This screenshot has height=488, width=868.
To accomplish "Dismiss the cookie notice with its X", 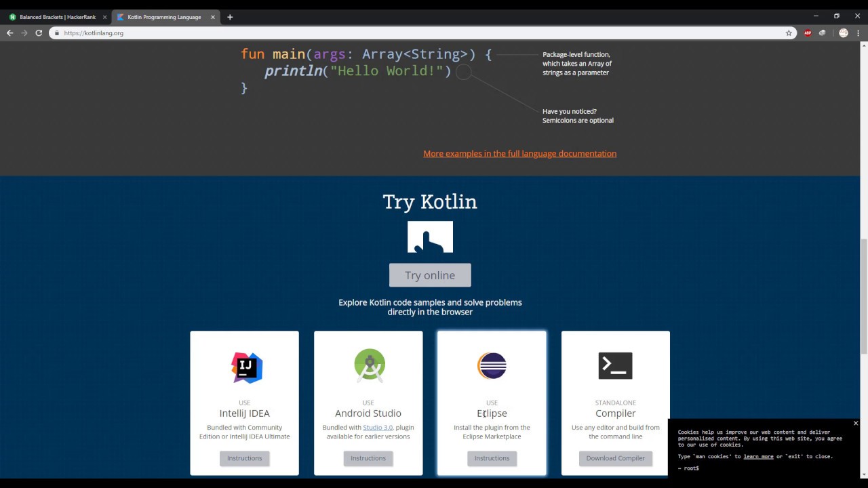I will click(x=856, y=423).
